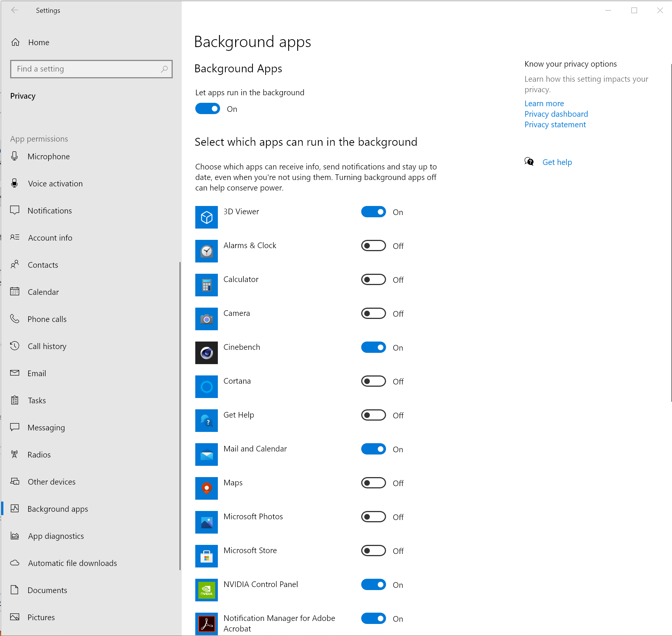Enable Calculator background toggle
This screenshot has height=636, width=672.
pyautogui.click(x=374, y=280)
